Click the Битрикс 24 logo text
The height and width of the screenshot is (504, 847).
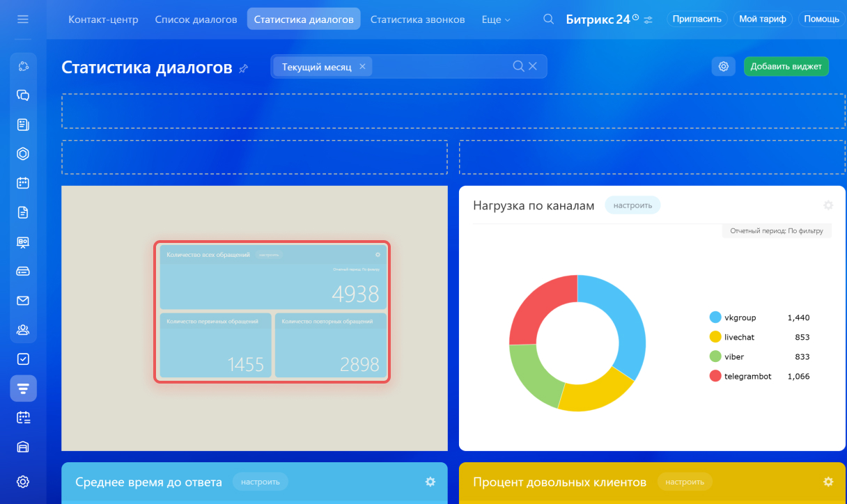click(x=597, y=19)
